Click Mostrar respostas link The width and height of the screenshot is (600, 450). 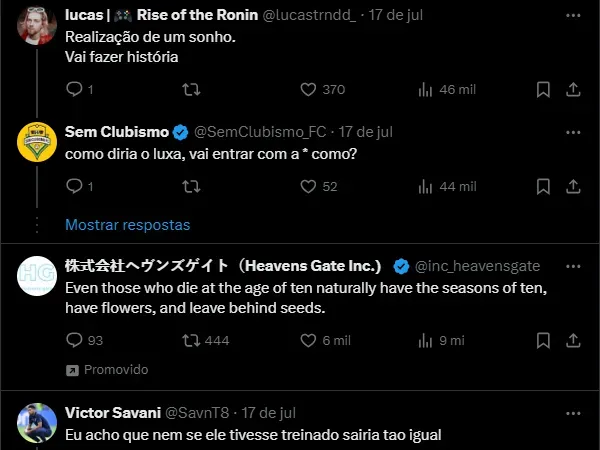click(x=127, y=224)
